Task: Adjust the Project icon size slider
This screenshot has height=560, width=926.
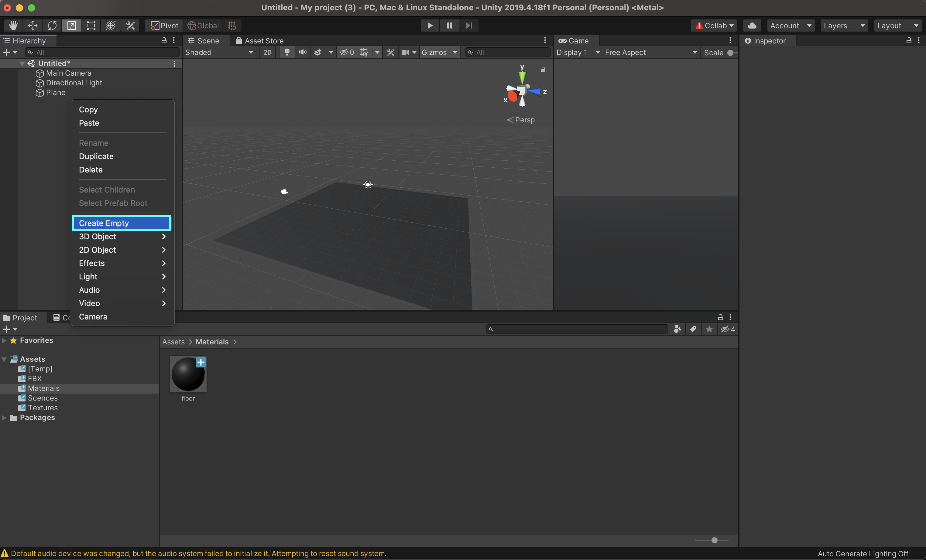Action: [x=714, y=540]
